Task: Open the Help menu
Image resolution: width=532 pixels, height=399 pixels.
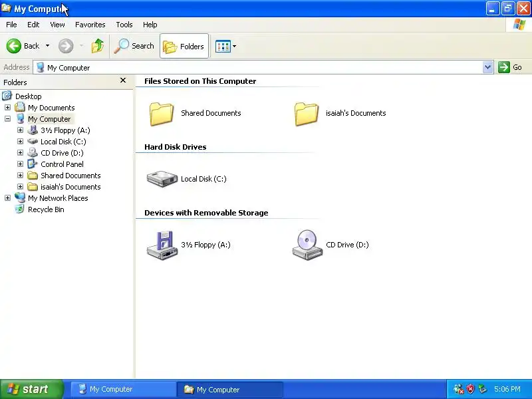Action: point(150,25)
